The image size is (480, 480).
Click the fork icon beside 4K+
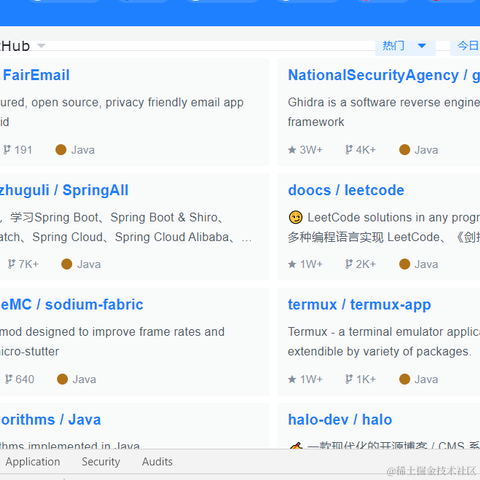(x=349, y=150)
